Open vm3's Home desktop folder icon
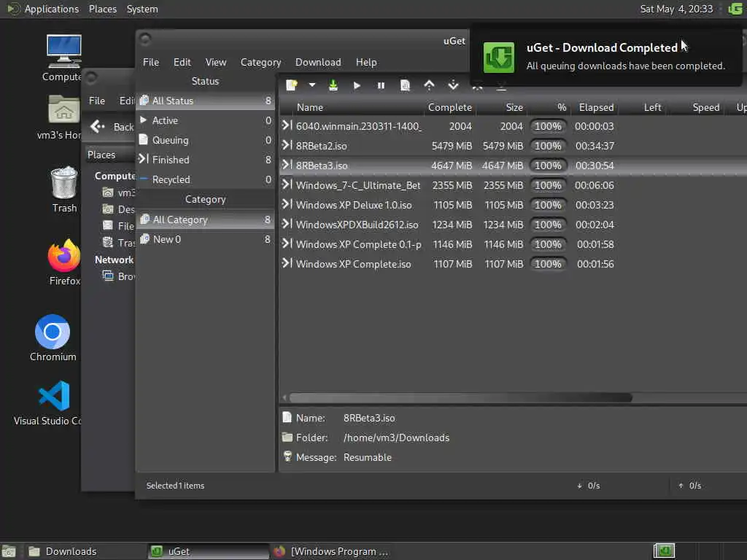747x560 pixels. click(62, 117)
